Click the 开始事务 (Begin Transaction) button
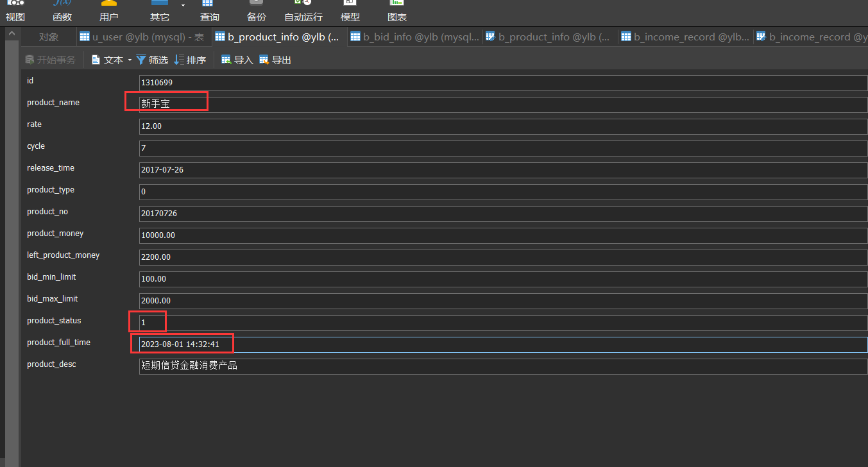 click(50, 60)
